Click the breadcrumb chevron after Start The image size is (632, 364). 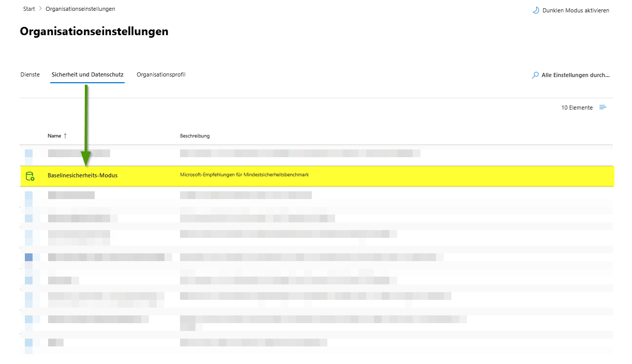click(x=40, y=9)
